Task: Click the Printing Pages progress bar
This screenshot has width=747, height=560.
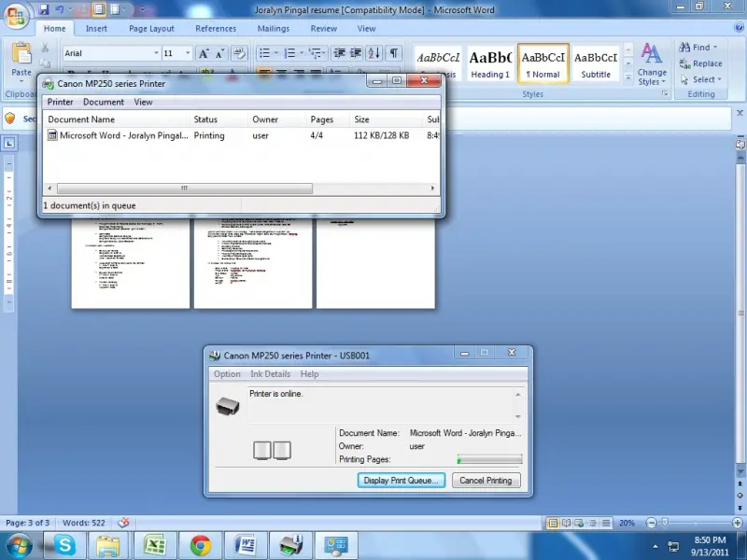Action: click(x=489, y=459)
